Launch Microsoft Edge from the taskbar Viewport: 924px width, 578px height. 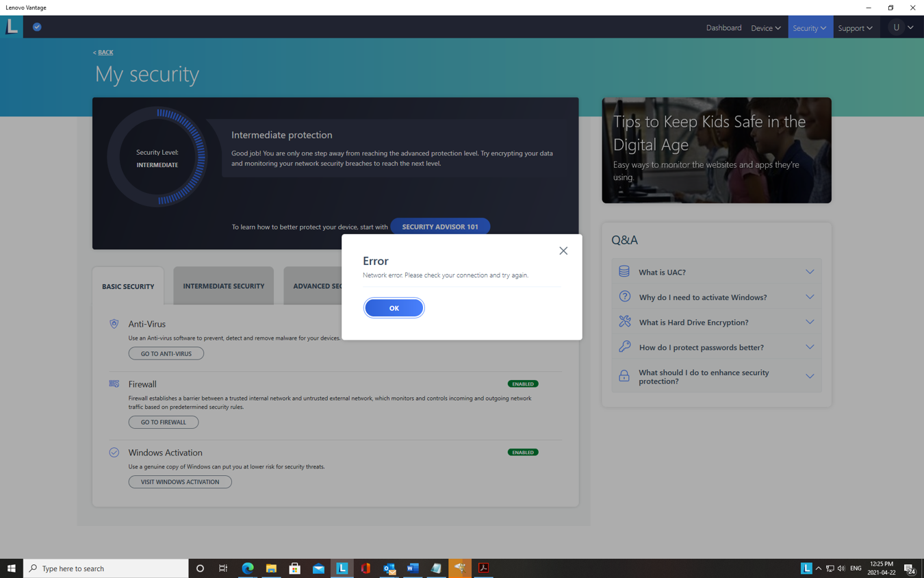tap(248, 568)
